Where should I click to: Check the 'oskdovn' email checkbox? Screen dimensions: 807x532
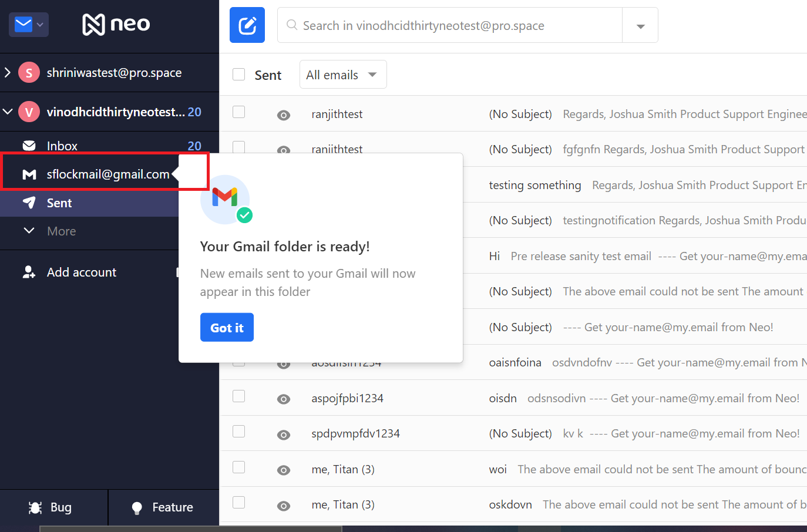238,503
